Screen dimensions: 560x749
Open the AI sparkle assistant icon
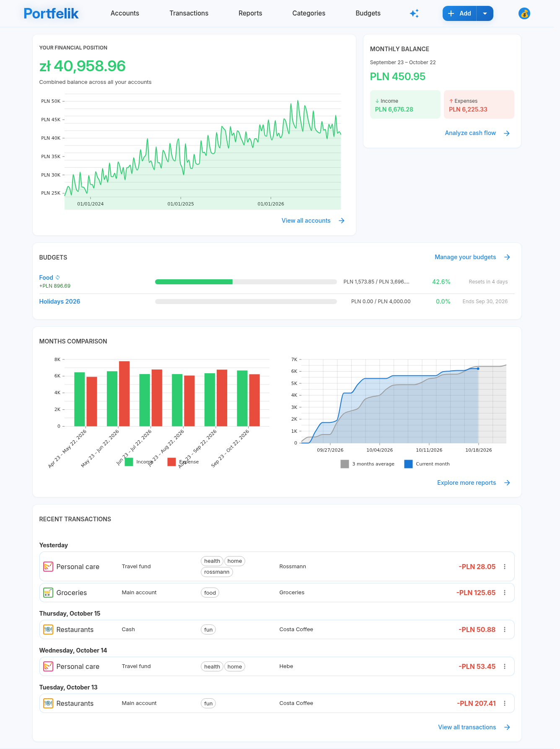[x=414, y=13]
